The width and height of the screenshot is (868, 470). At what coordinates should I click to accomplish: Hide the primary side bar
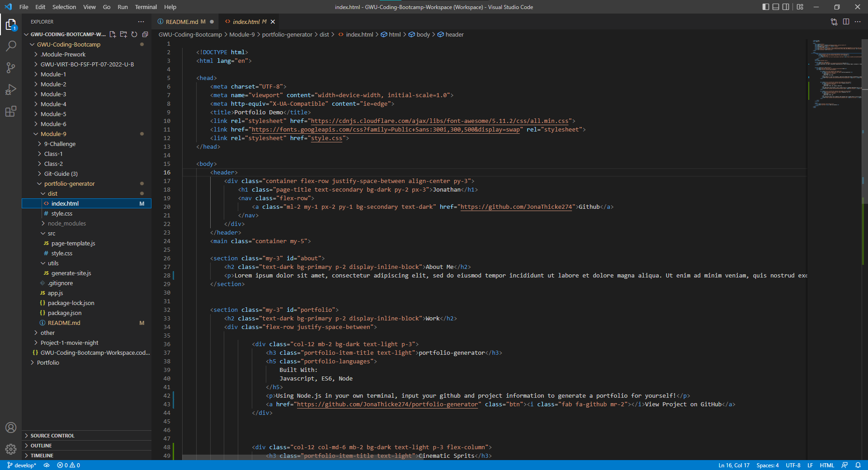[764, 7]
